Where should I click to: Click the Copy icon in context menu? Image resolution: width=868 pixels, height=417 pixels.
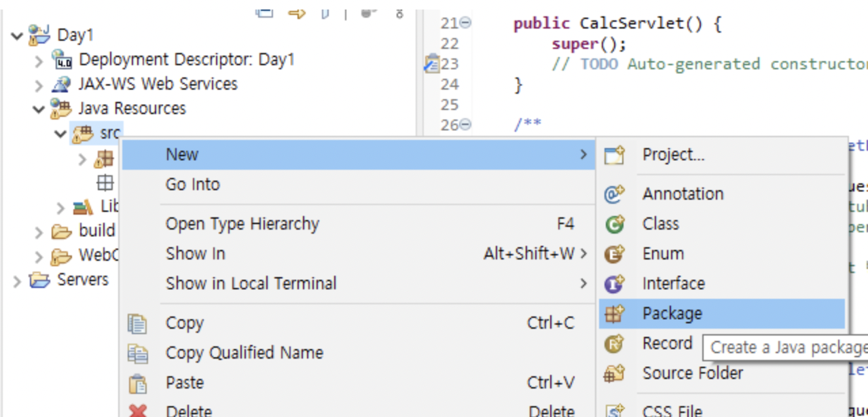click(138, 323)
